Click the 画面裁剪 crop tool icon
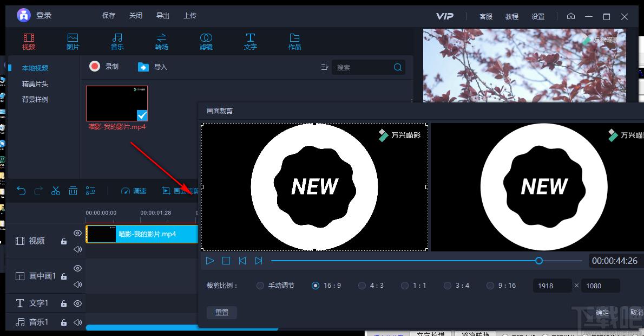Image resolution: width=644 pixels, height=336 pixels. click(166, 191)
